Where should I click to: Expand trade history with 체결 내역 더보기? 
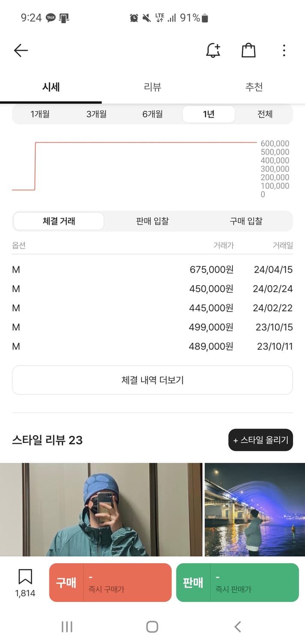pos(152,380)
